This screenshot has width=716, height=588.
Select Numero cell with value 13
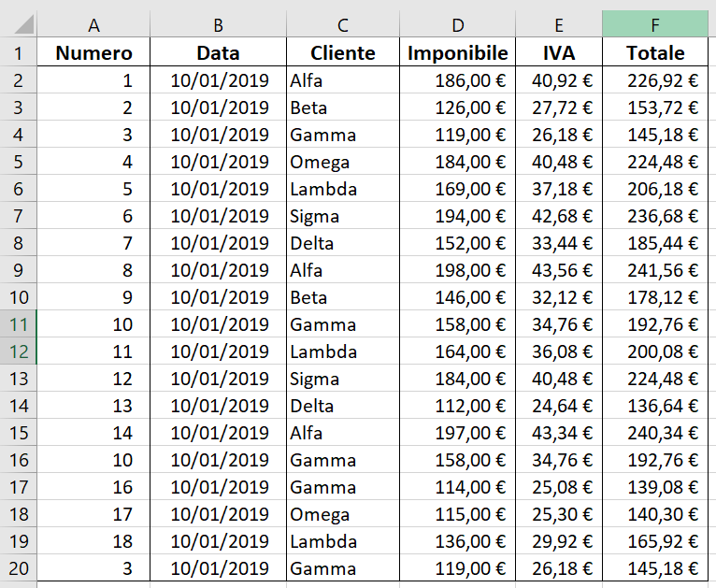click(93, 406)
